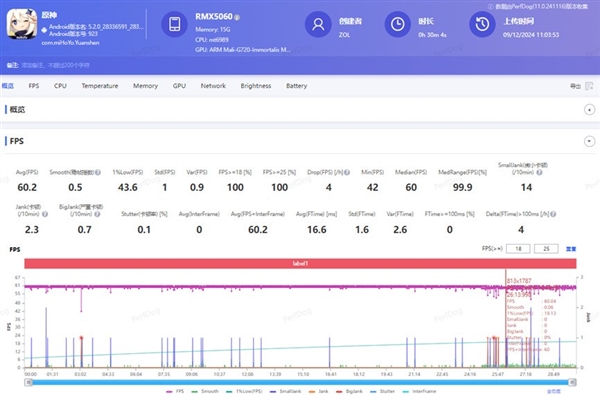Click the Median(FPS) value 60
Viewport: 600px width, 396px height.
click(411, 187)
